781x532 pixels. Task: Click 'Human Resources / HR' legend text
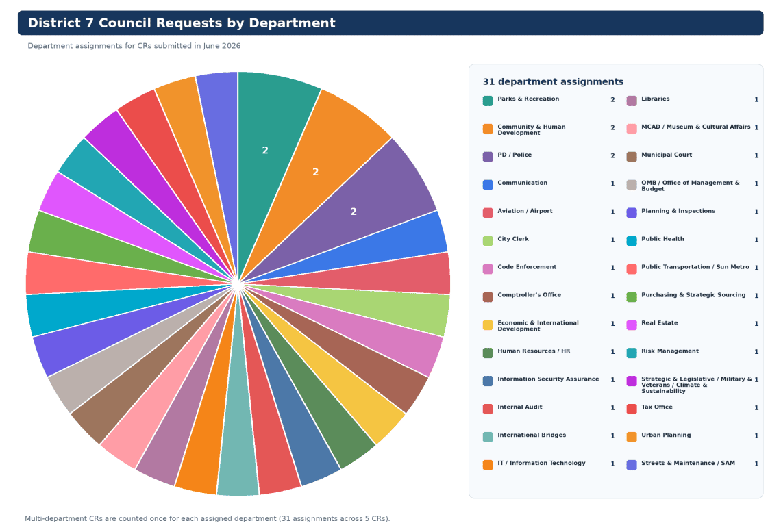534,351
